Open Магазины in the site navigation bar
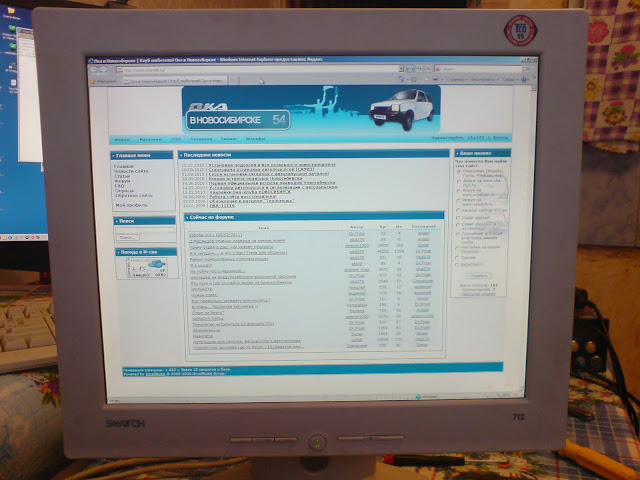The image size is (640, 480). pyautogui.click(x=151, y=140)
